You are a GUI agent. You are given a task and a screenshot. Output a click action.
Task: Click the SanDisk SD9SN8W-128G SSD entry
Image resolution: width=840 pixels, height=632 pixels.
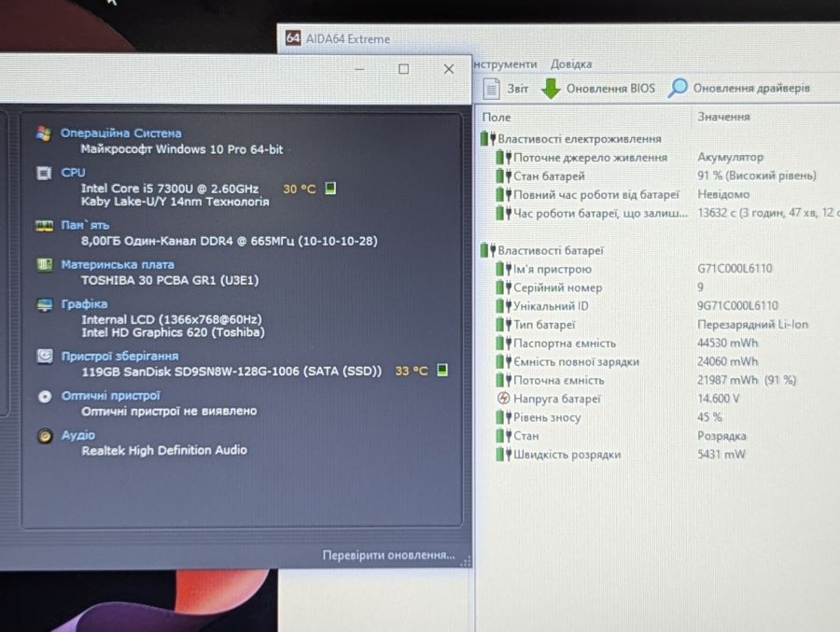pyautogui.click(x=231, y=371)
